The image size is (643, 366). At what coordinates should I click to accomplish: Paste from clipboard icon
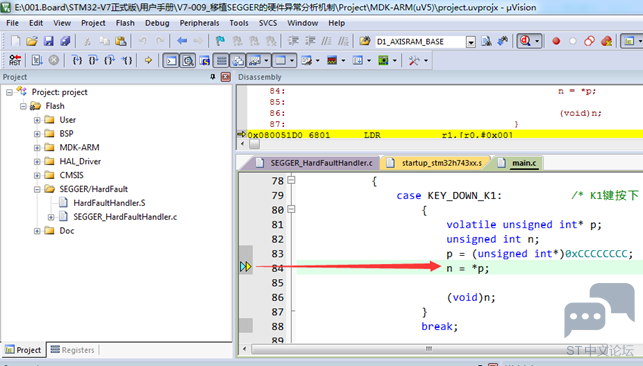(x=121, y=41)
